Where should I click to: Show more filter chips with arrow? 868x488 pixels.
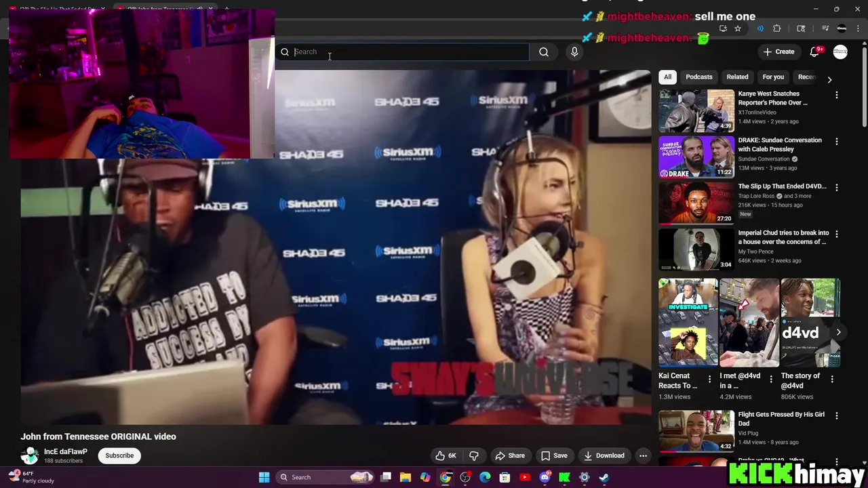(x=829, y=79)
